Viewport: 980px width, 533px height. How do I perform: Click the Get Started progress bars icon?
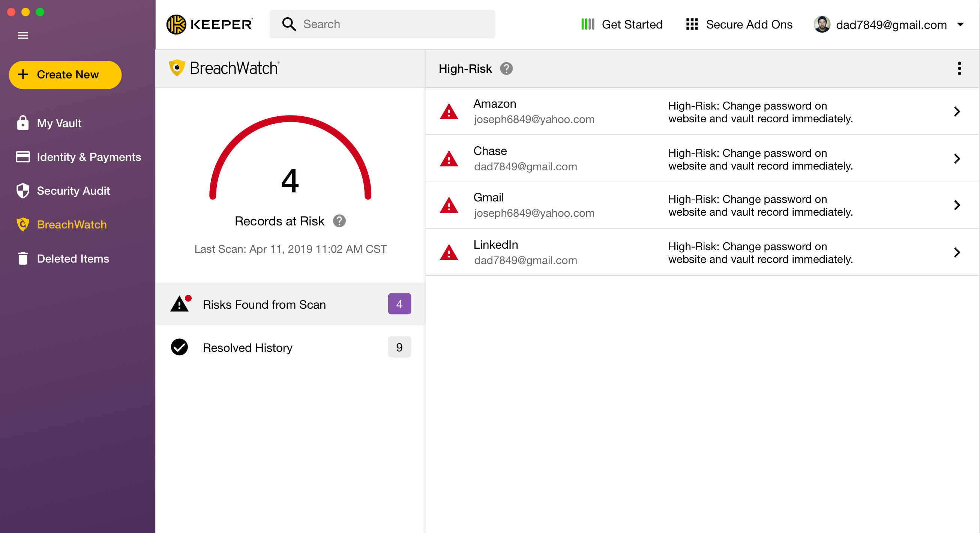tap(587, 24)
